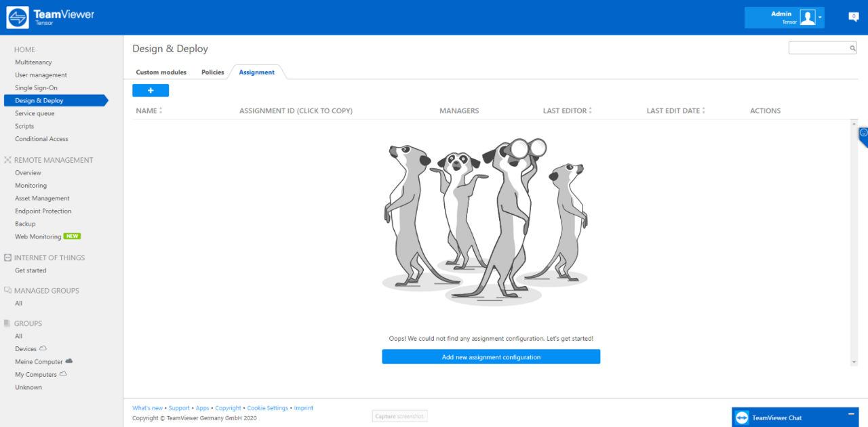Click the blue plus add button

[x=151, y=90]
